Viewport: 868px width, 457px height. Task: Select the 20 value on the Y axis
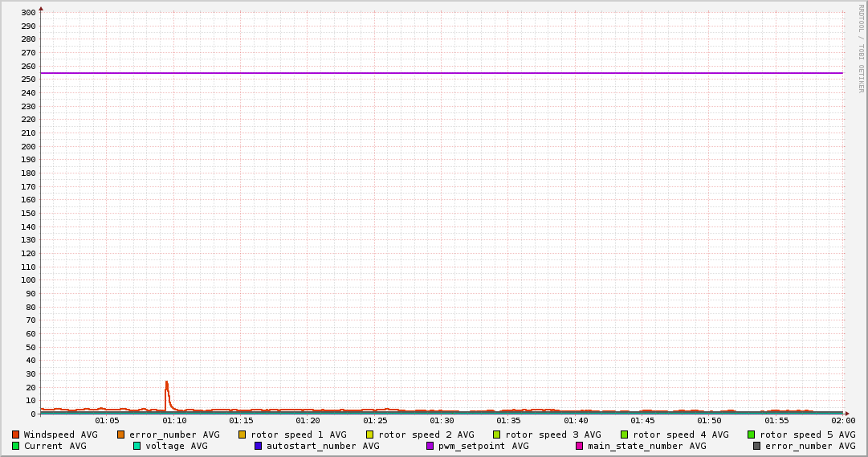pos(31,387)
